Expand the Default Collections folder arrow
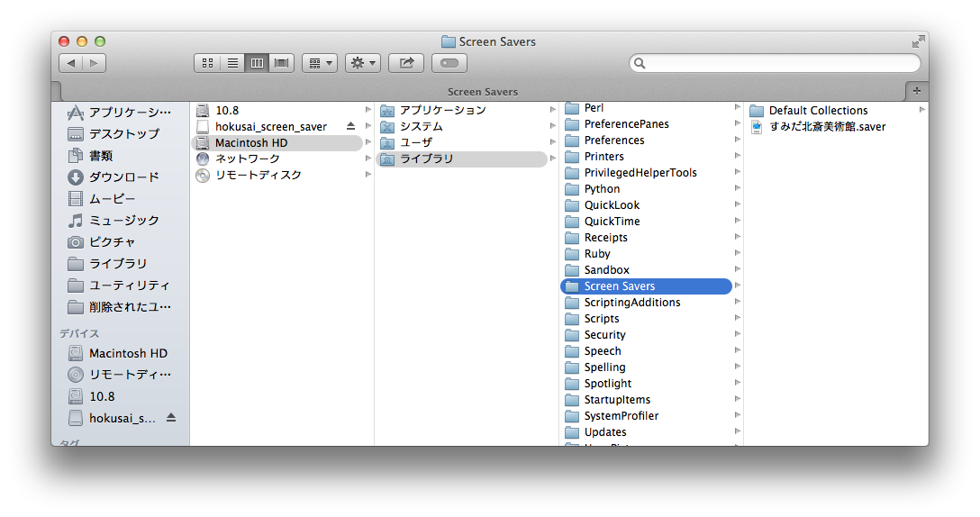The height and width of the screenshot is (517, 980). coord(921,110)
